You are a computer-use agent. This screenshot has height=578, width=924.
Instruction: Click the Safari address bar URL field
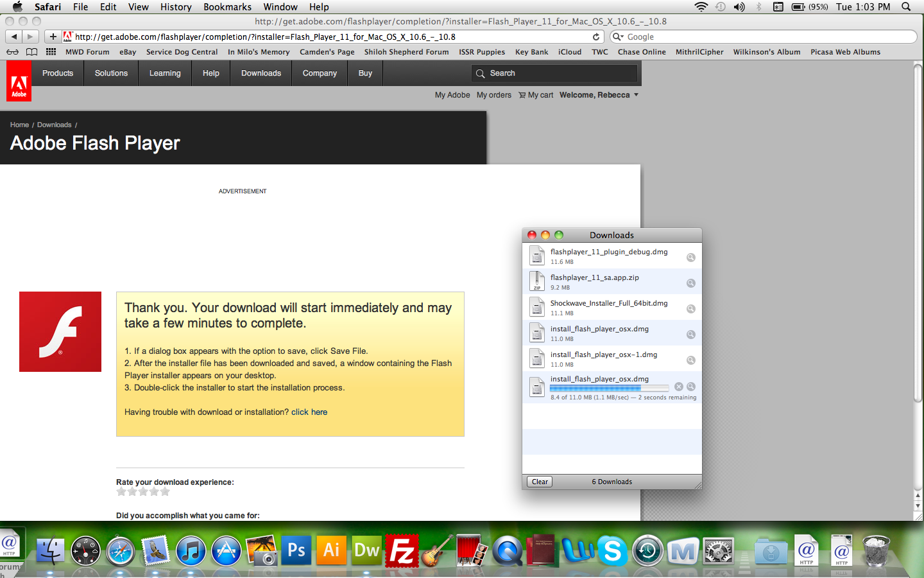click(334, 37)
